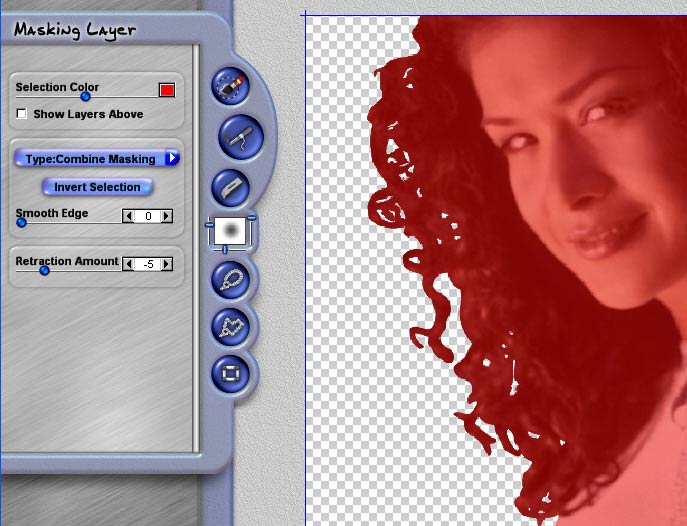Click the Retraction Amount slider handle

coord(44,271)
